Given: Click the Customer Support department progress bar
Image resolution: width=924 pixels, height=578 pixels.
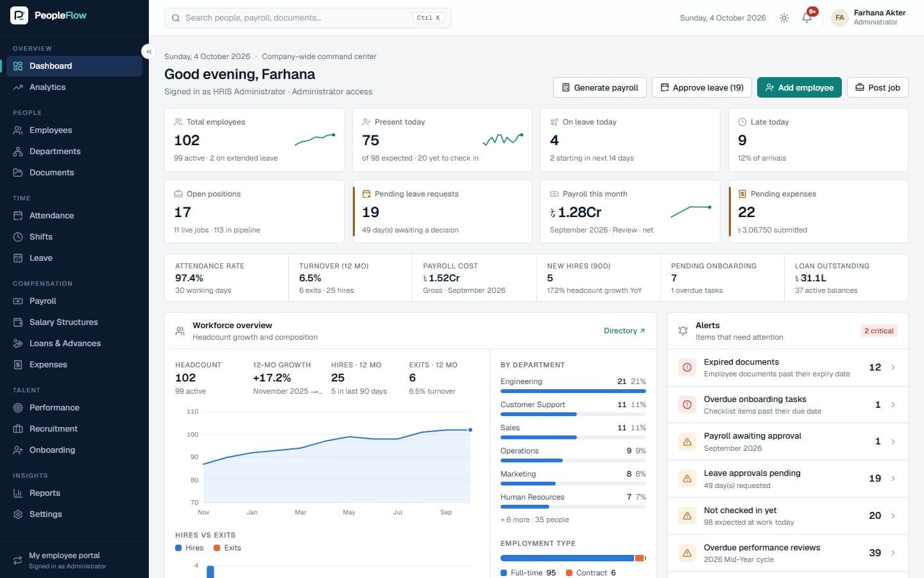Looking at the screenshot, I should (573, 414).
